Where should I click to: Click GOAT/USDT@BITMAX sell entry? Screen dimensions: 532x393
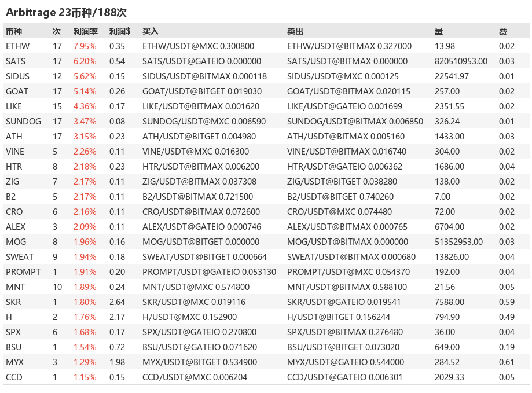point(348,91)
